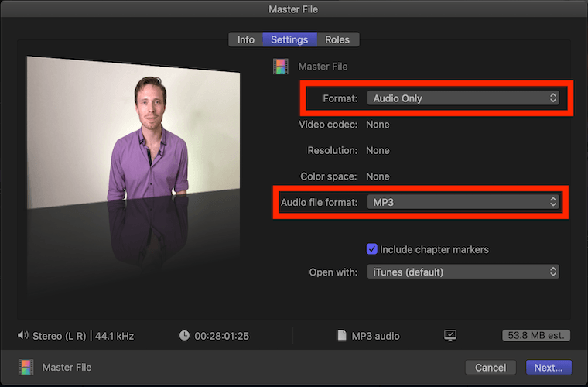Click the Resolution None value
This screenshot has width=588, height=387.
(378, 150)
